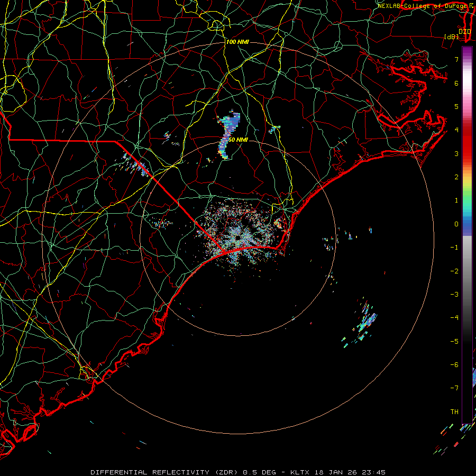Select the "DZD" color scale title
The width and height of the screenshot is (476, 476).
pyautogui.click(x=465, y=32)
